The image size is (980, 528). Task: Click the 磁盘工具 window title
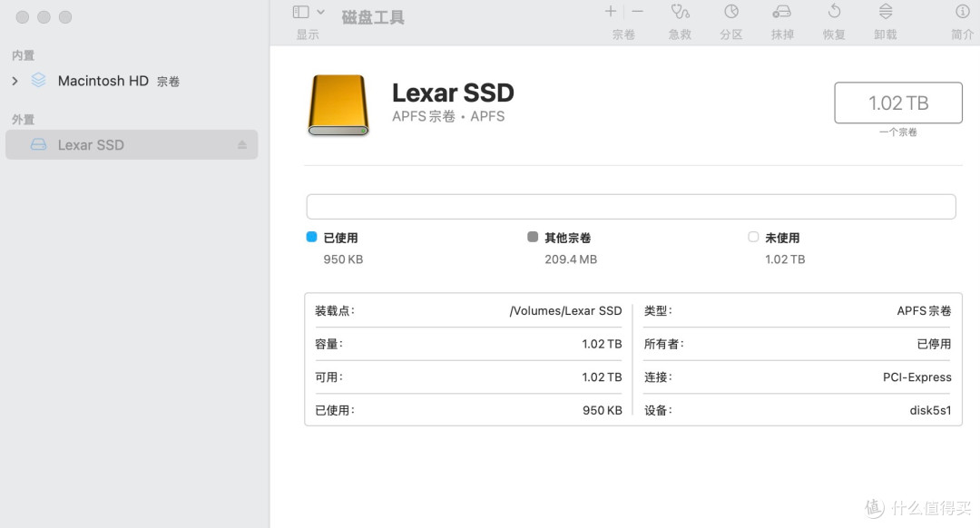373,17
